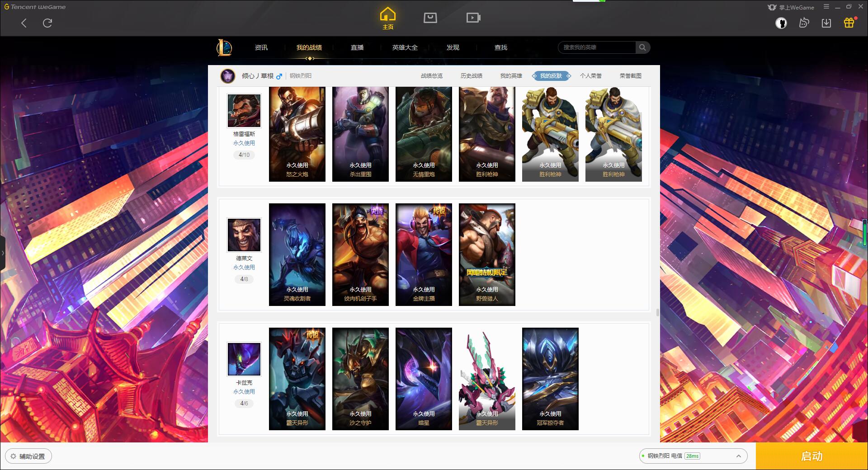Switch to 历史战绩 sub-tab
868x470 pixels.
pyautogui.click(x=472, y=76)
